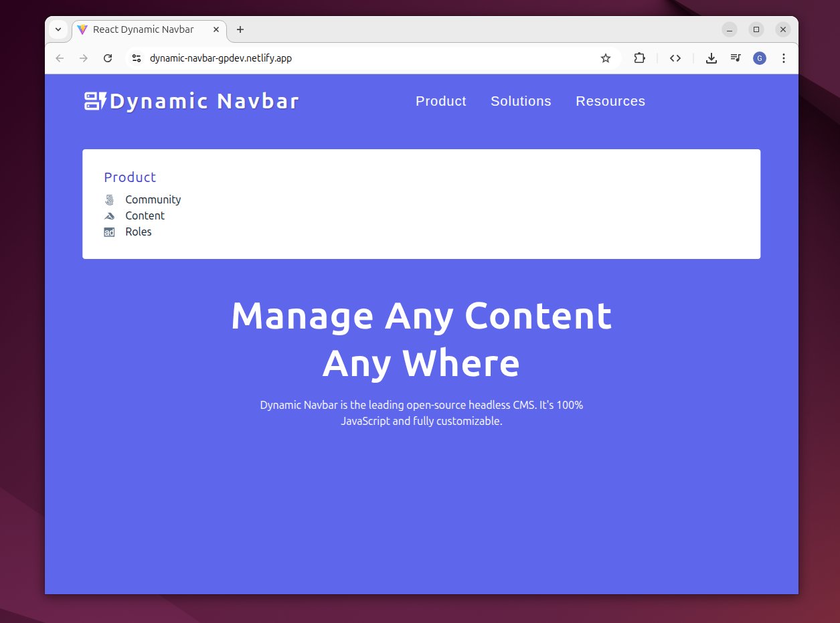Screen dimensions: 840x623
Task: Select the React Dynamic Navbar tab
Action: pos(149,29)
